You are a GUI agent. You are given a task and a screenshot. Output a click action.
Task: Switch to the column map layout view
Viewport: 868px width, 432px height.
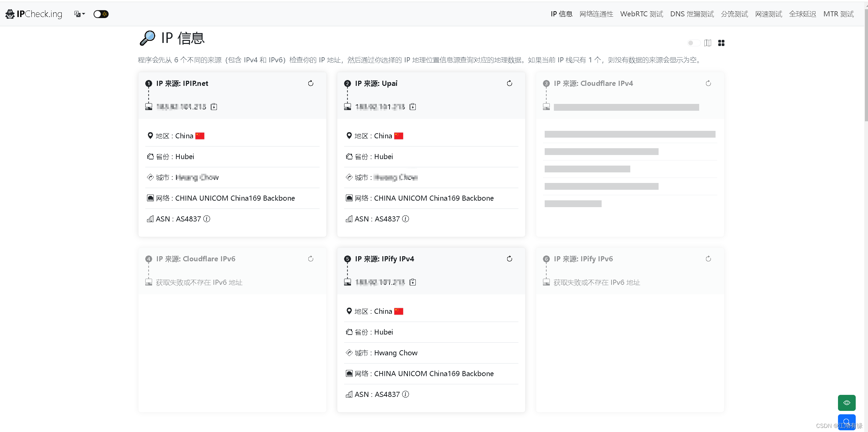(708, 43)
